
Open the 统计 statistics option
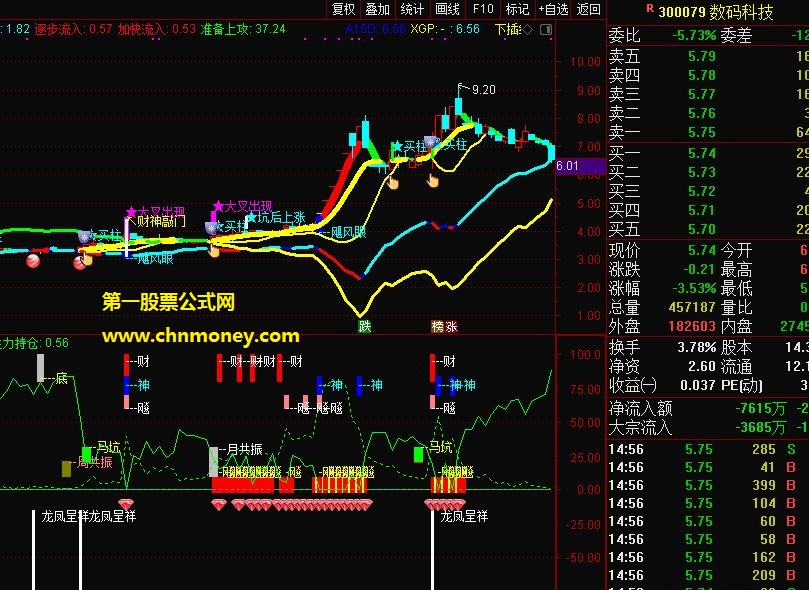point(412,9)
